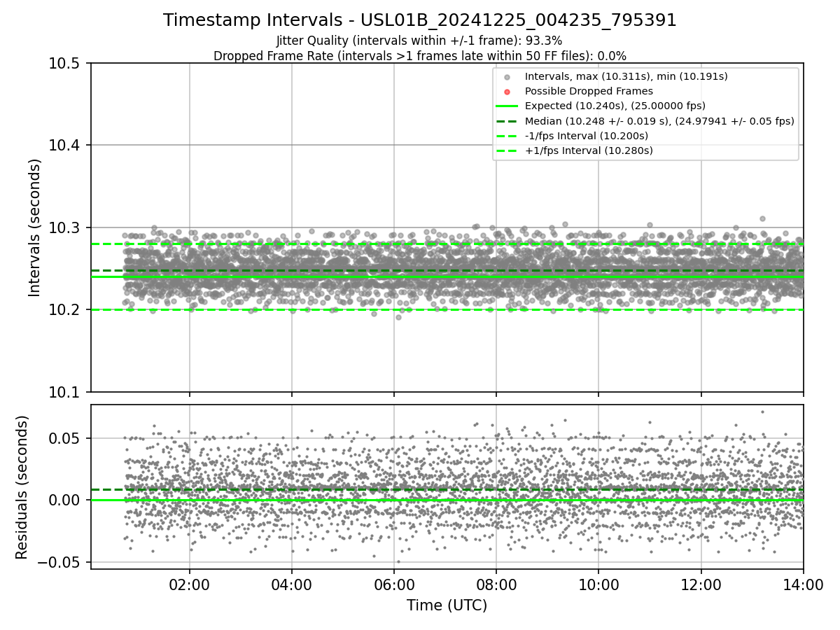Image resolution: width=840 pixels, height=630 pixels.
Task: Click the lowest outlier point near 06:00 in the intervals plot
Action: [398, 317]
